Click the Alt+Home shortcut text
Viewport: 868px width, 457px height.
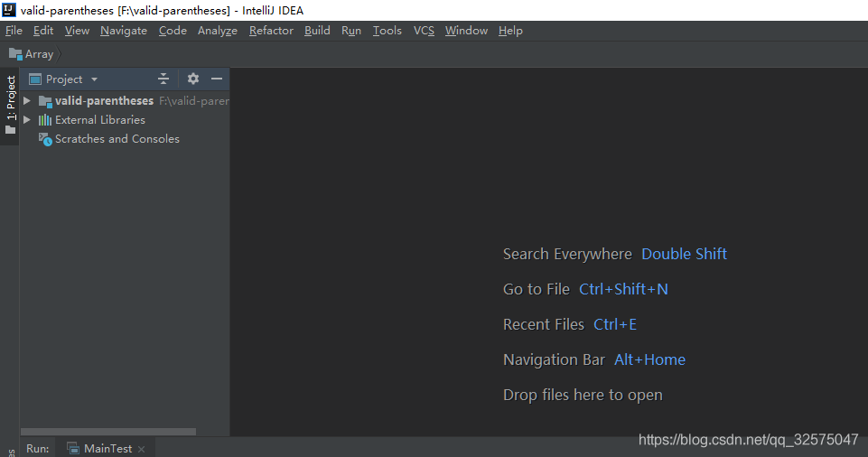point(650,359)
